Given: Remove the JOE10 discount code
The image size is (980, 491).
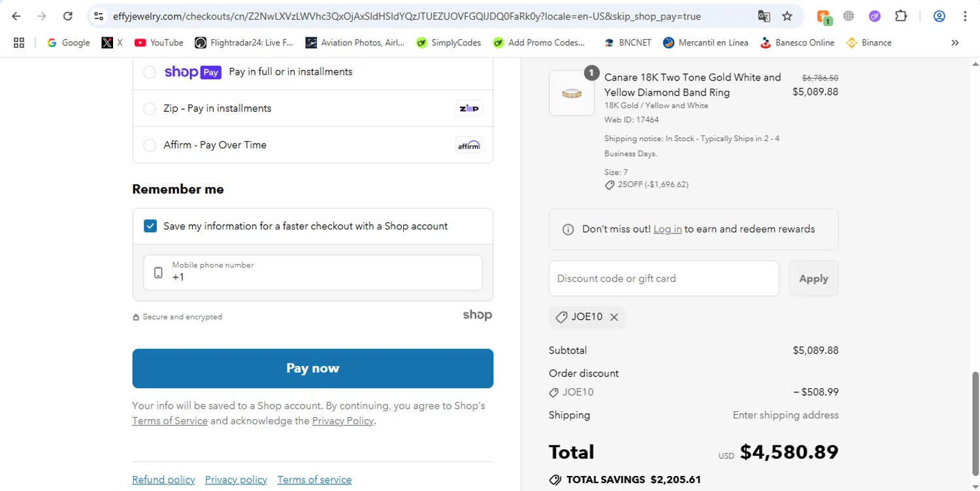Looking at the screenshot, I should pos(614,317).
